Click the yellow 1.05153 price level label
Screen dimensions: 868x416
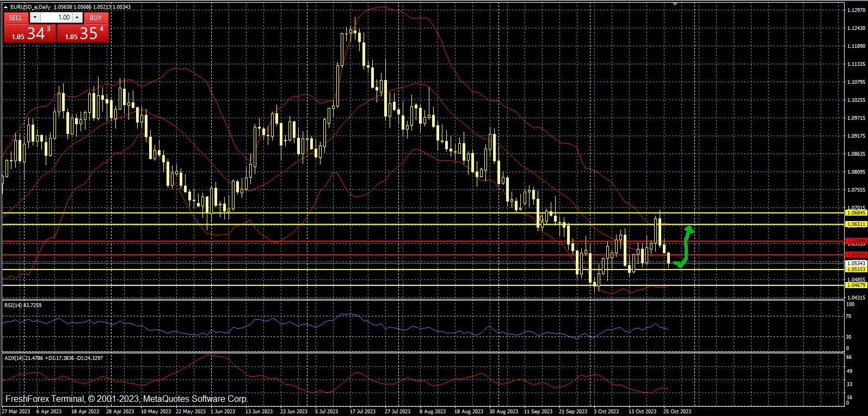(856, 270)
